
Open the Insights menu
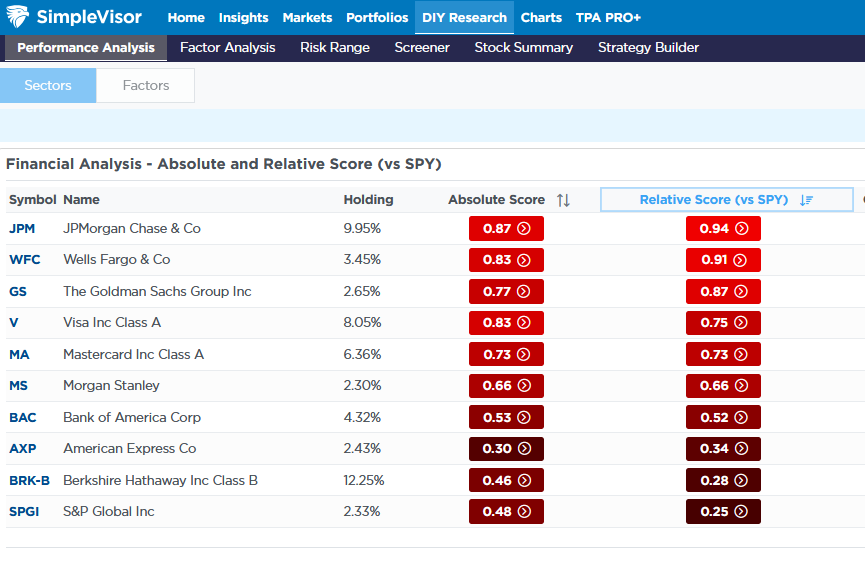coord(243,18)
